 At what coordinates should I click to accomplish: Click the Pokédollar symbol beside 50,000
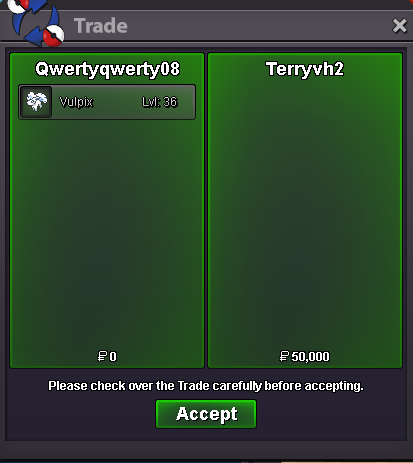(284, 356)
